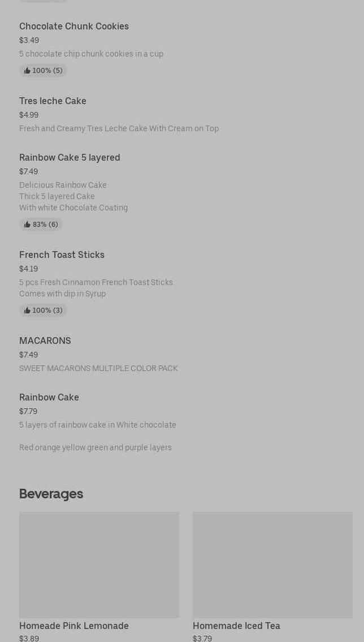This screenshot has height=642, width=364.
Task: Select the Tres leche Cake title
Action: point(53,101)
